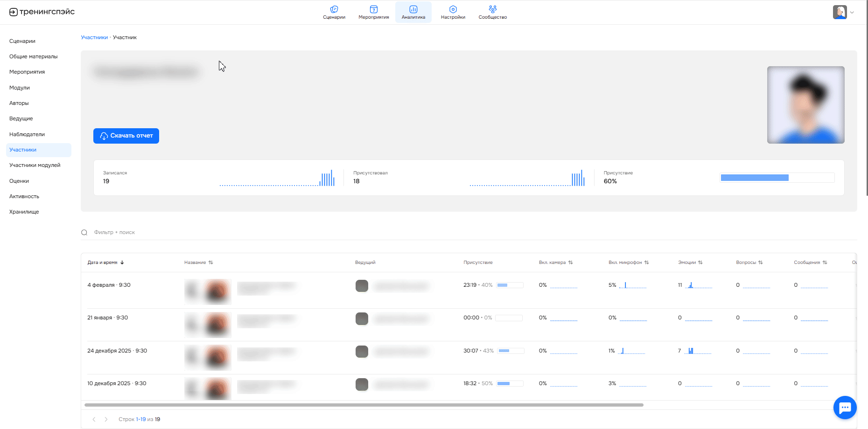Select the '4 февраля · 9:30' date cell
The image size is (868, 429).
pyautogui.click(x=109, y=285)
